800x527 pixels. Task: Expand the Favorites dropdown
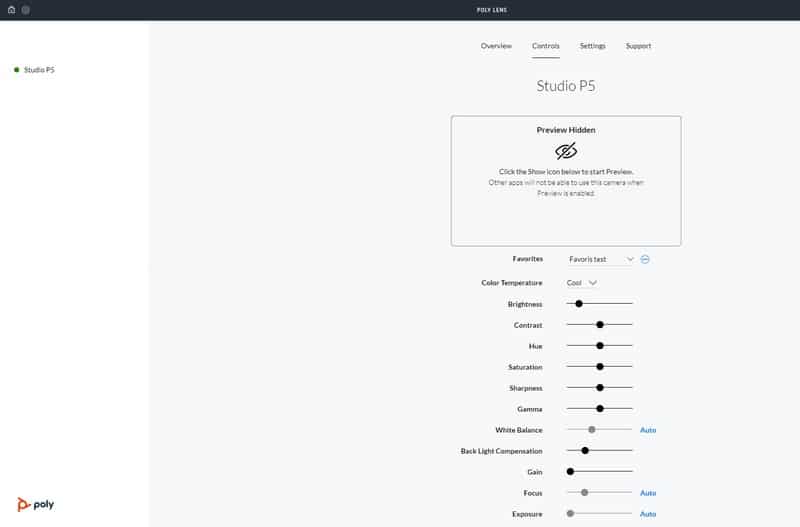tap(601, 259)
